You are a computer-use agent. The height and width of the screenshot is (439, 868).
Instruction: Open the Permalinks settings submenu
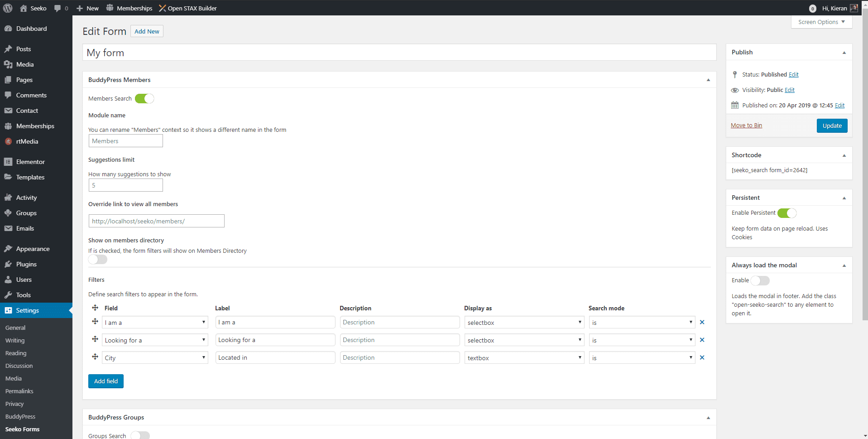[x=19, y=391]
